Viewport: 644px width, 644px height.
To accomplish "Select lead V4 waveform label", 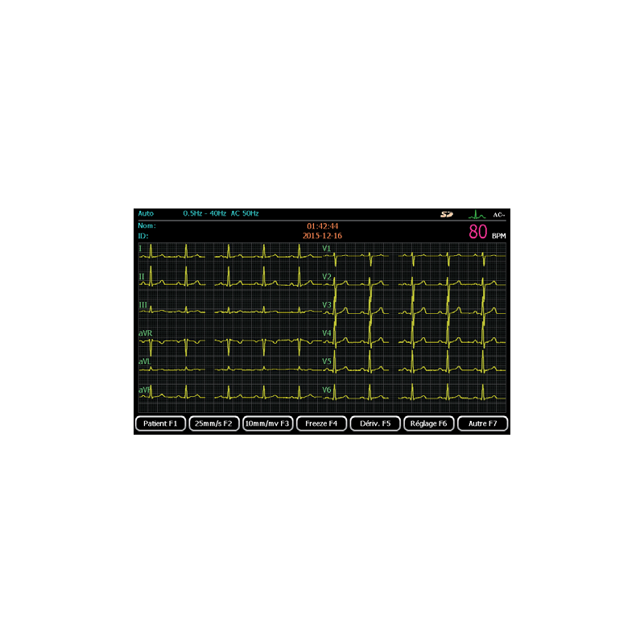I will 327,333.
